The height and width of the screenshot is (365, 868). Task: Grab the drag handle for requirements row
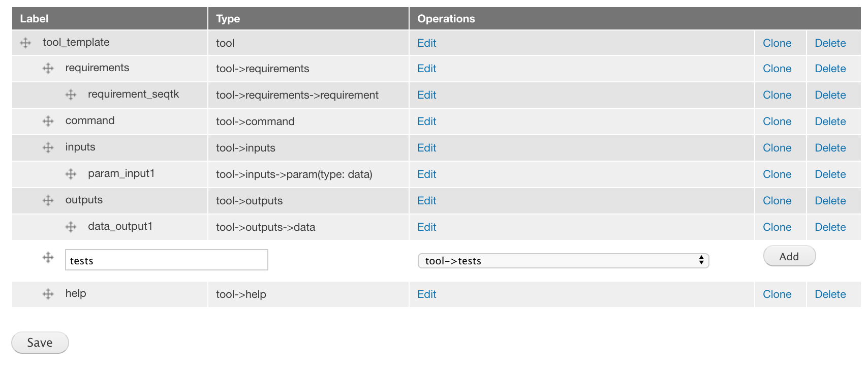coord(48,69)
